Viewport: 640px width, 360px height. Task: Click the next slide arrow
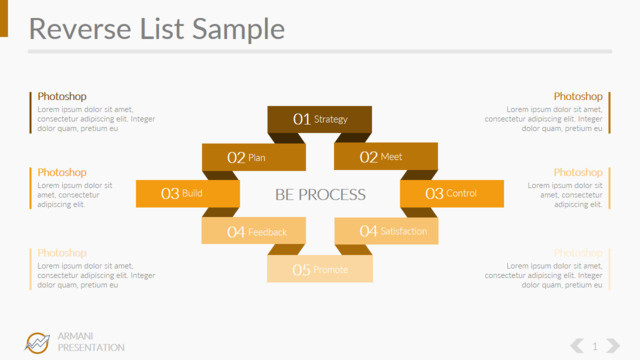point(613,346)
